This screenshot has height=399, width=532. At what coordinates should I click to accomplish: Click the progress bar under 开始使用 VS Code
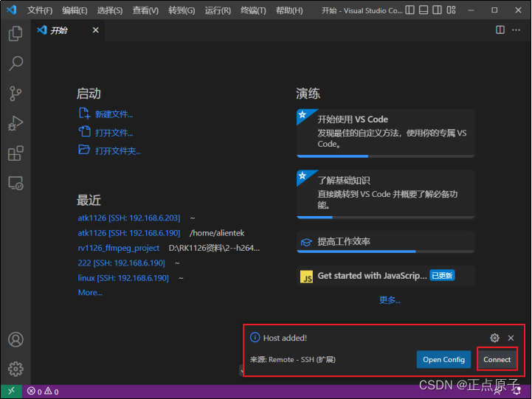coord(385,156)
